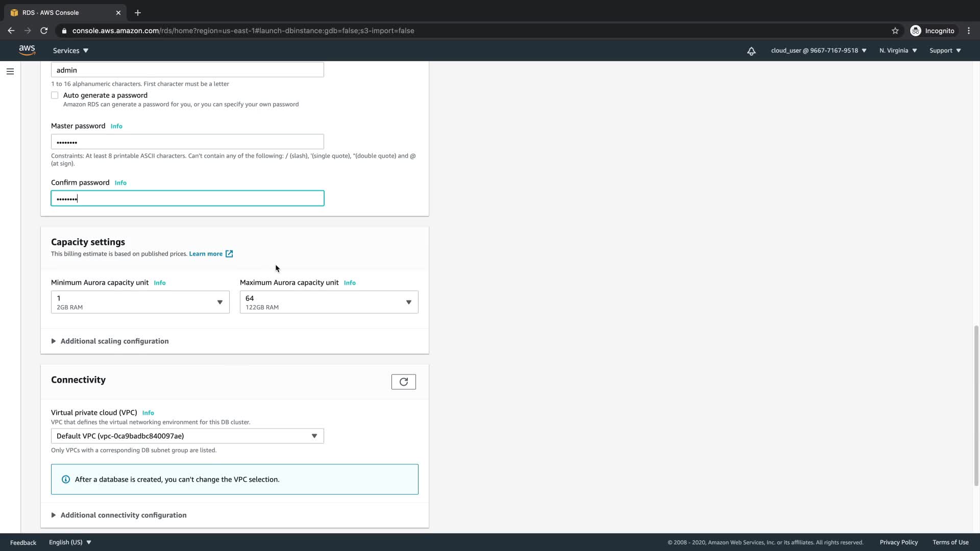Open Minimum Aurora capacity unit dropdown

(140, 302)
